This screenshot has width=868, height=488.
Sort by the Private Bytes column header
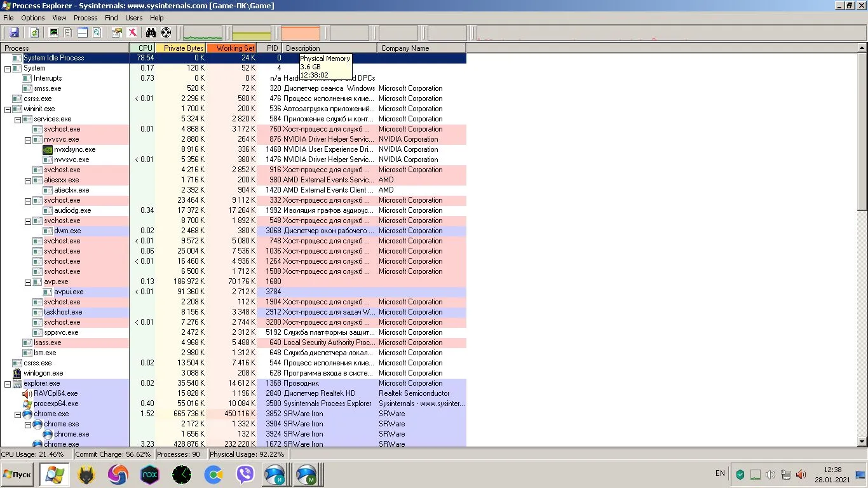point(180,48)
